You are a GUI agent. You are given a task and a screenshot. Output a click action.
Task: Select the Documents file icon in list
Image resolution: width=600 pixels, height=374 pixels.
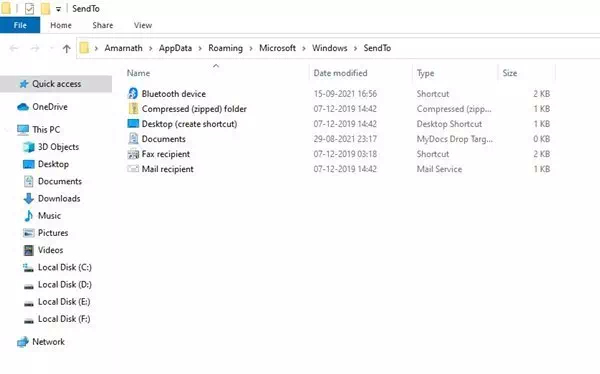point(133,139)
